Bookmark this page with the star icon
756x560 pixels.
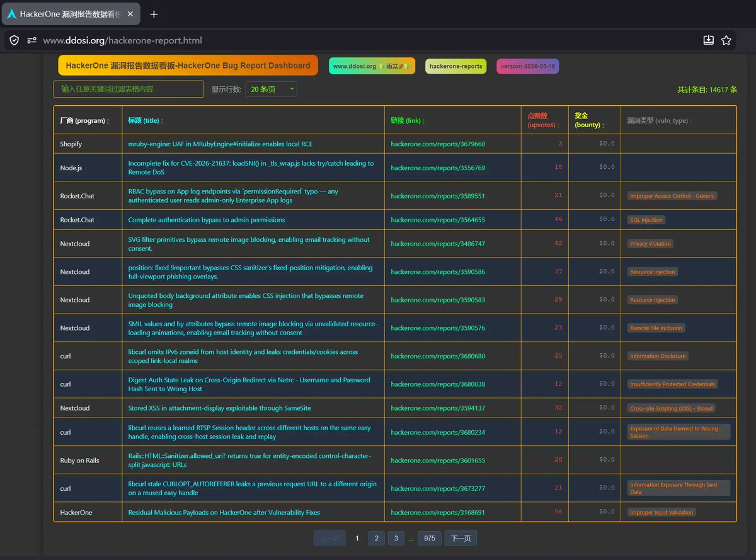[726, 40]
